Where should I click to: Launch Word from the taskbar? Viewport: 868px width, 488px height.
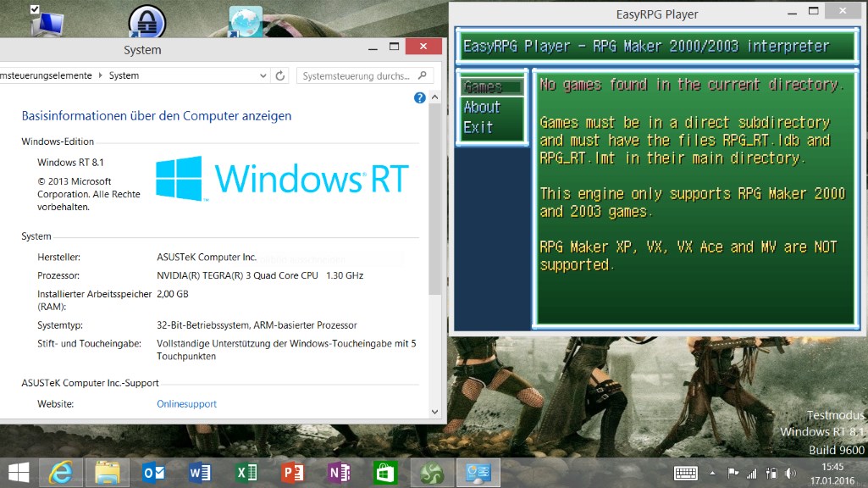200,473
